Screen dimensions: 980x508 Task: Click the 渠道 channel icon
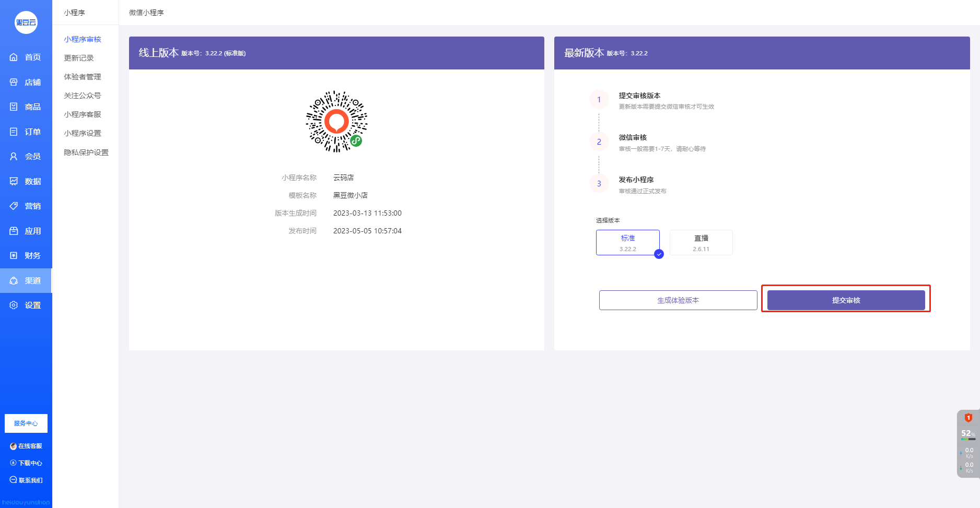coord(14,281)
